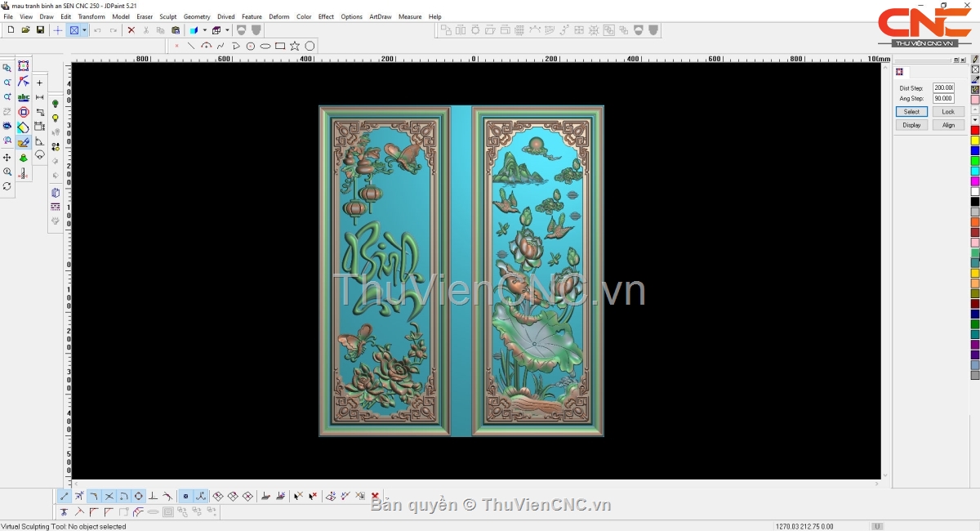Viewport: 980px width, 531px height.
Task: Toggle endpoint snap in bottom toolbar
Action: tap(65, 496)
